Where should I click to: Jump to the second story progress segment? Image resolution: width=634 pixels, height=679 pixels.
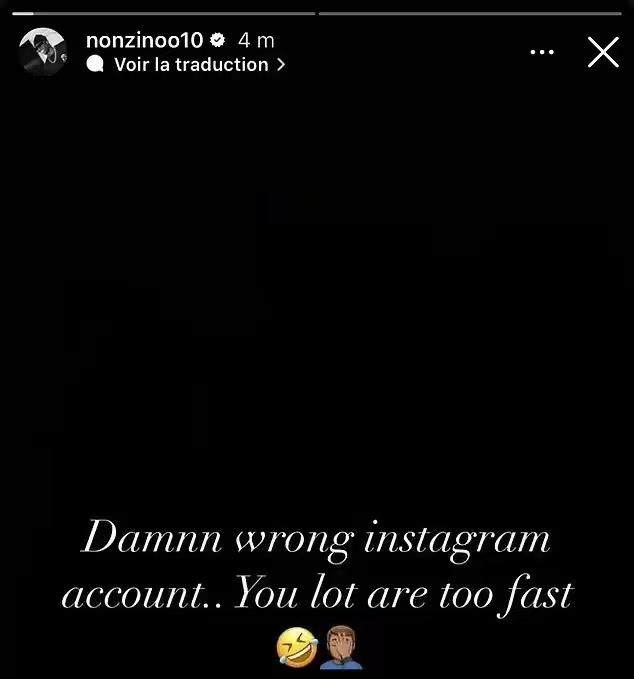click(470, 14)
